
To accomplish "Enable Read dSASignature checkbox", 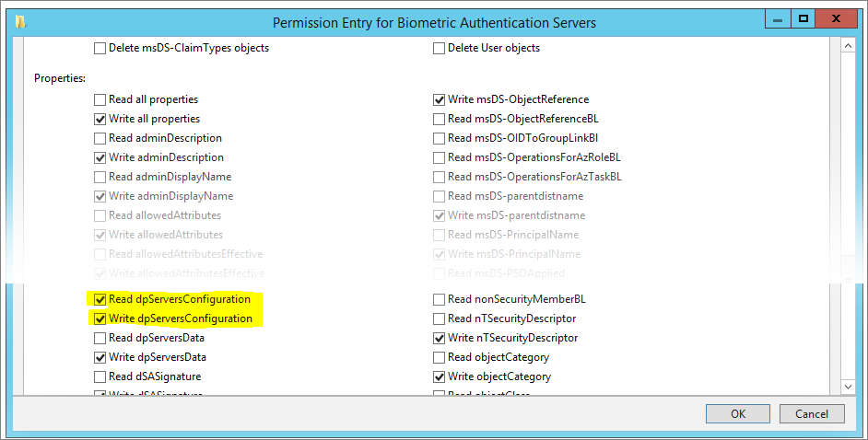I will point(100,376).
